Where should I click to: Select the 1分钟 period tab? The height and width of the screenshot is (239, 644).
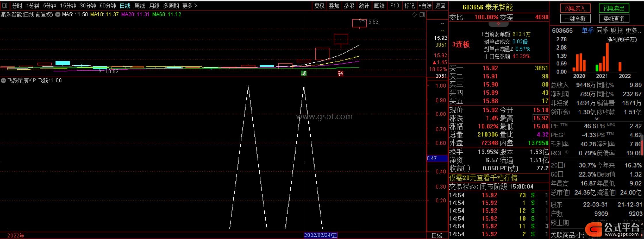click(x=33, y=6)
